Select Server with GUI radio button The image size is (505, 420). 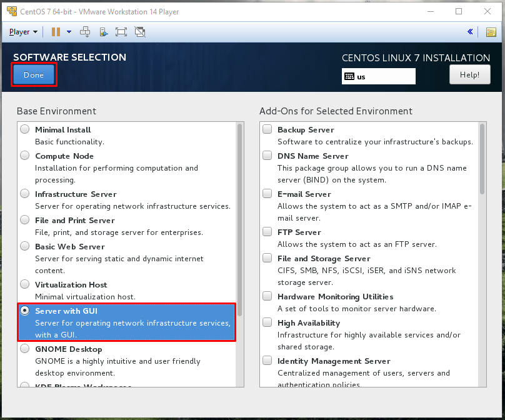point(25,311)
